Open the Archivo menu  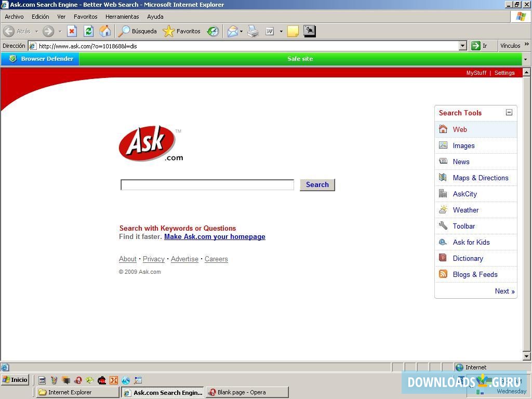tap(14, 17)
